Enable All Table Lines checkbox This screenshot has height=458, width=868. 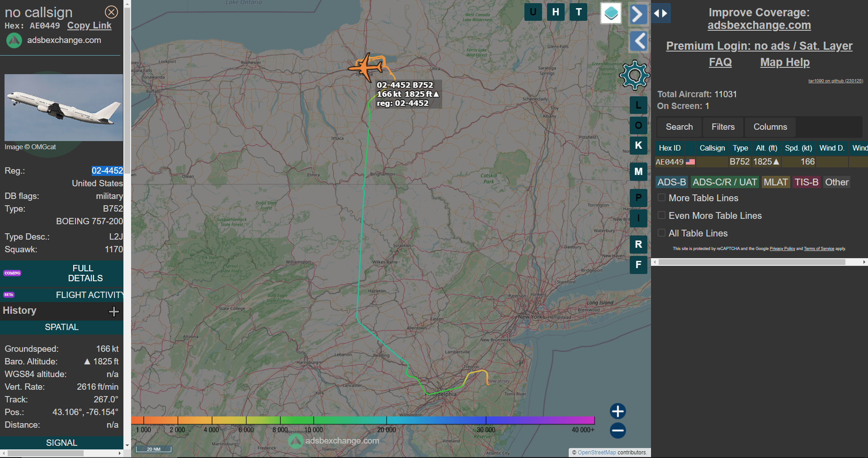(661, 233)
